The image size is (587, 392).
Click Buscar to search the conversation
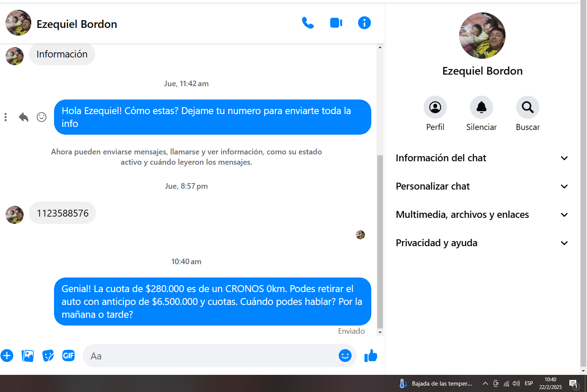[x=528, y=114]
